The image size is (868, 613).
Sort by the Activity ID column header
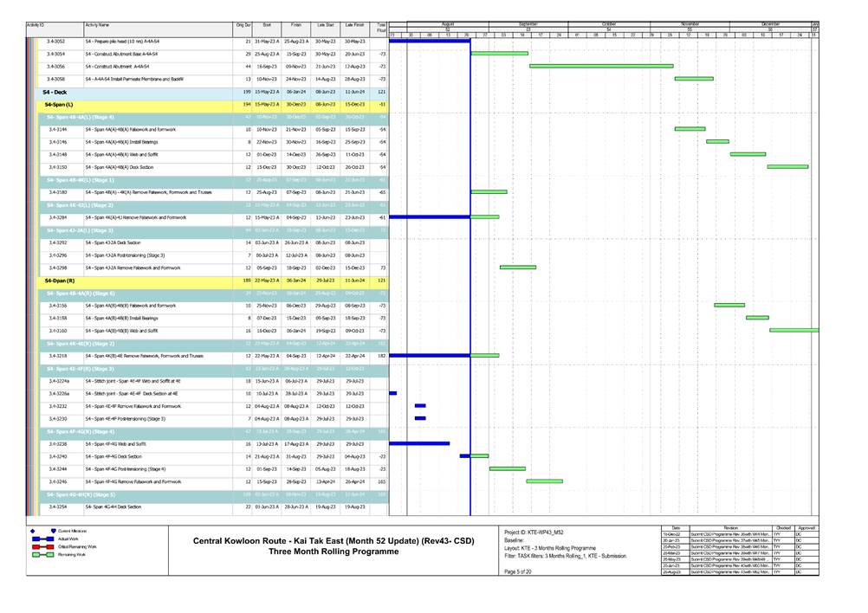(36, 26)
